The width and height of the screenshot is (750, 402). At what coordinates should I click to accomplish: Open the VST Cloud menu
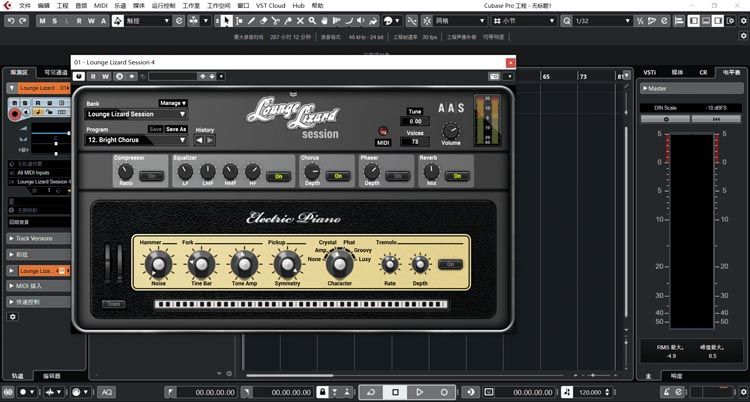[271, 6]
